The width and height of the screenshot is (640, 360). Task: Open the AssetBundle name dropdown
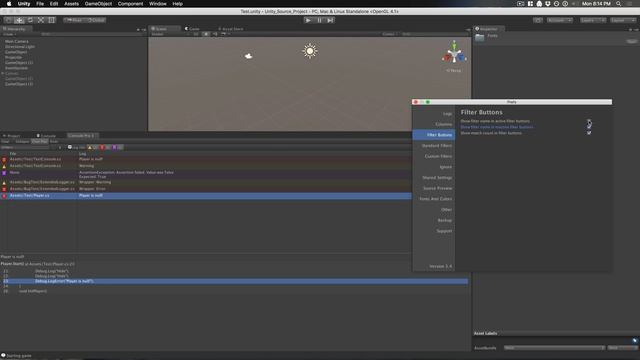tap(554, 348)
